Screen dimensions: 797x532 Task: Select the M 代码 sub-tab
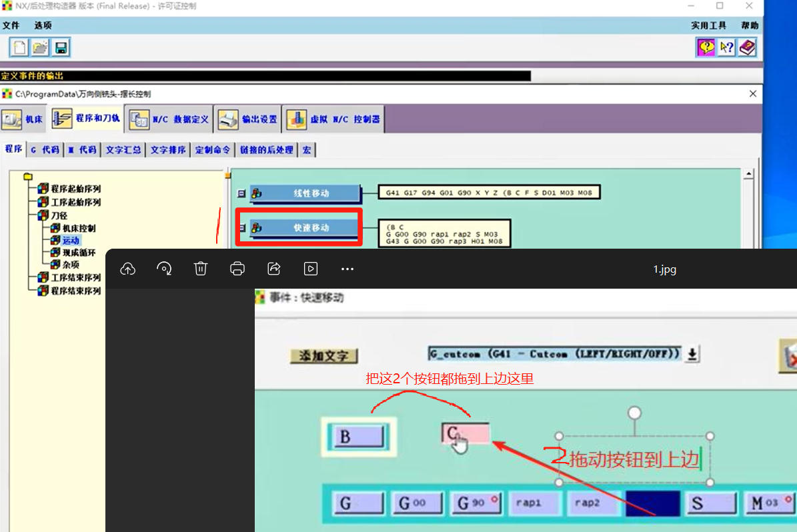tap(82, 150)
